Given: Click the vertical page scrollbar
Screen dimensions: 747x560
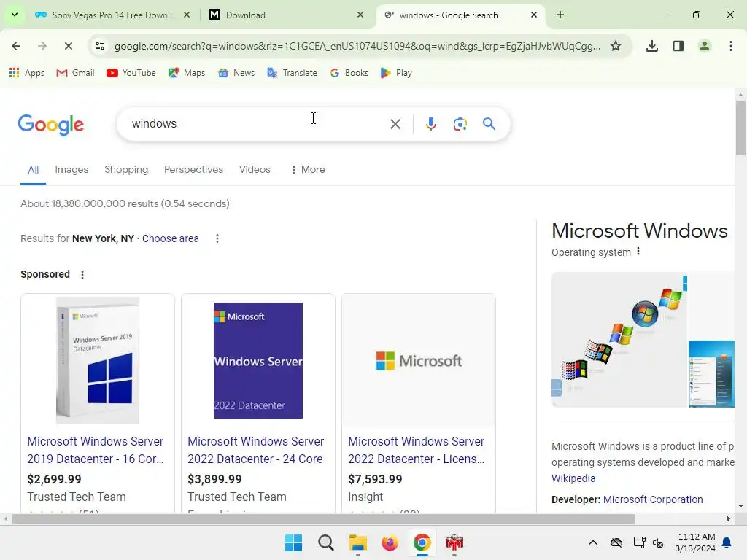Looking at the screenshot, I should pyautogui.click(x=740, y=128).
